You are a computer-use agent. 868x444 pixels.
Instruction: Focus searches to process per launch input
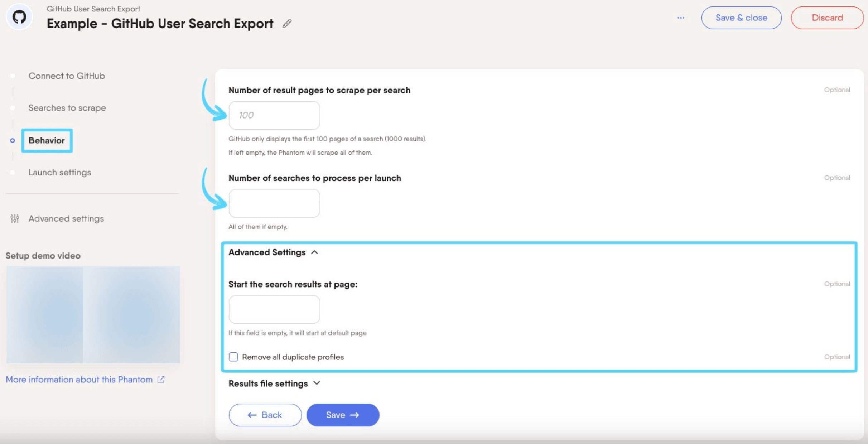point(274,203)
